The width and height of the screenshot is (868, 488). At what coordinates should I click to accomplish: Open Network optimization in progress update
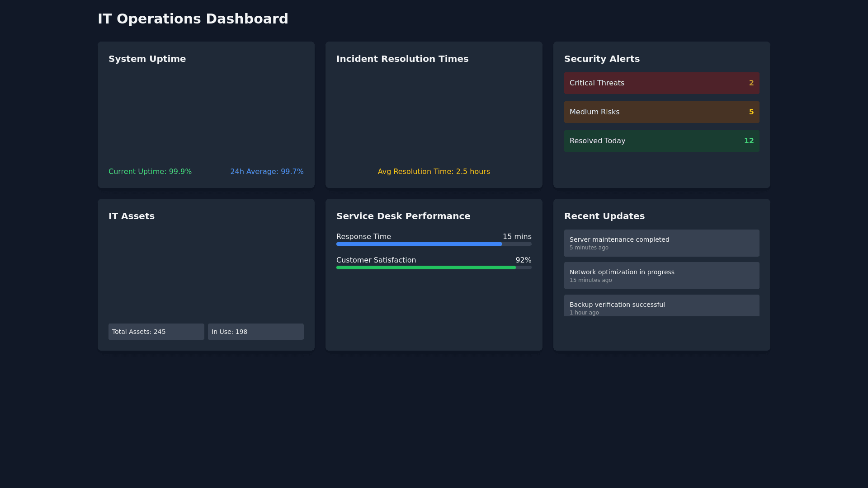[x=661, y=276]
